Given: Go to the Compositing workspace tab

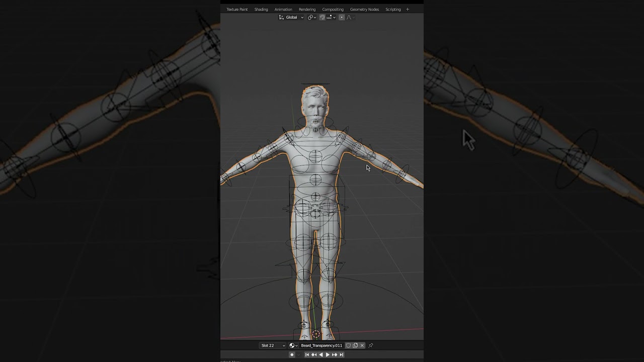Looking at the screenshot, I should pos(333,9).
